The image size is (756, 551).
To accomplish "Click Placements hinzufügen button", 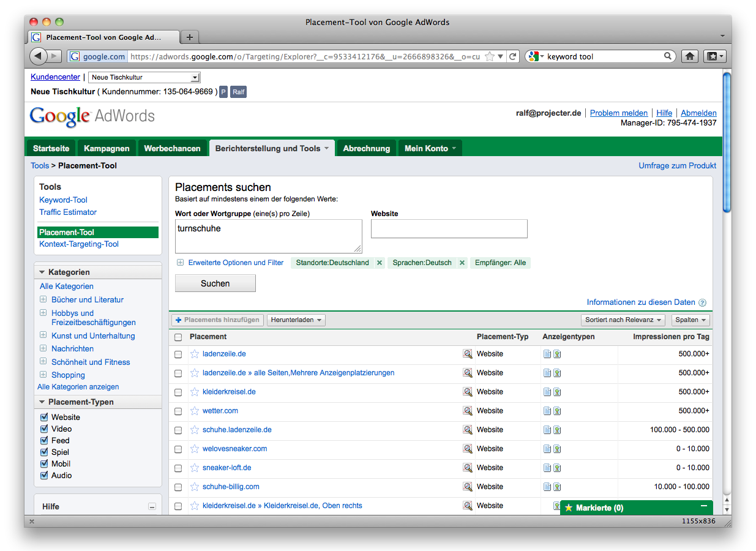I will click(x=219, y=320).
